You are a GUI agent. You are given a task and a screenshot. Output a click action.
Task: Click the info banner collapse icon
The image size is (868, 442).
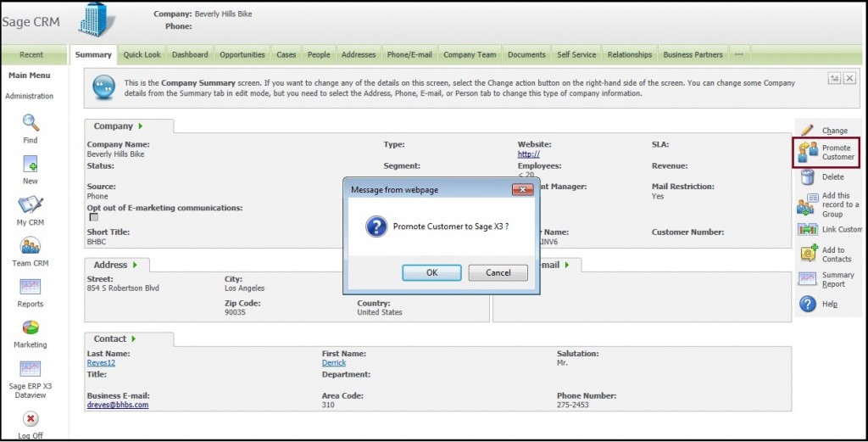pyautogui.click(x=834, y=78)
